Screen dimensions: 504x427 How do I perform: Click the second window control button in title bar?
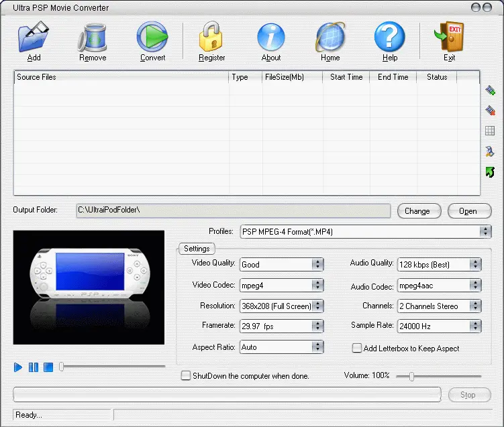point(487,7)
